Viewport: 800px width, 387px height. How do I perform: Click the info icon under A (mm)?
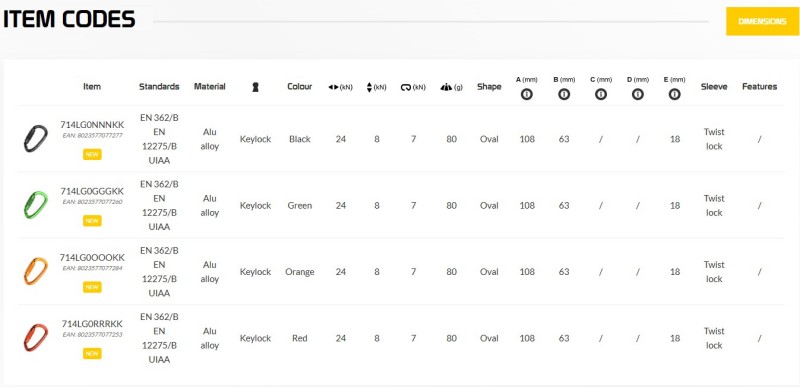(527, 94)
